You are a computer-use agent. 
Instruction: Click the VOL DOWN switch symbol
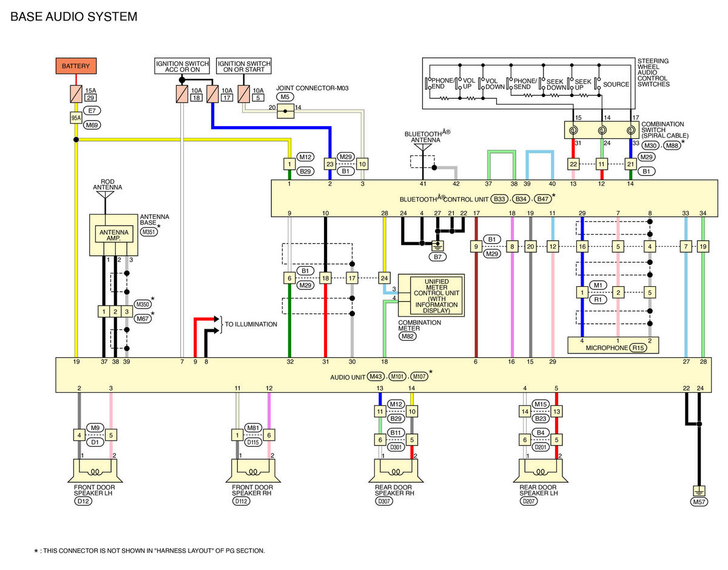pyautogui.click(x=483, y=83)
